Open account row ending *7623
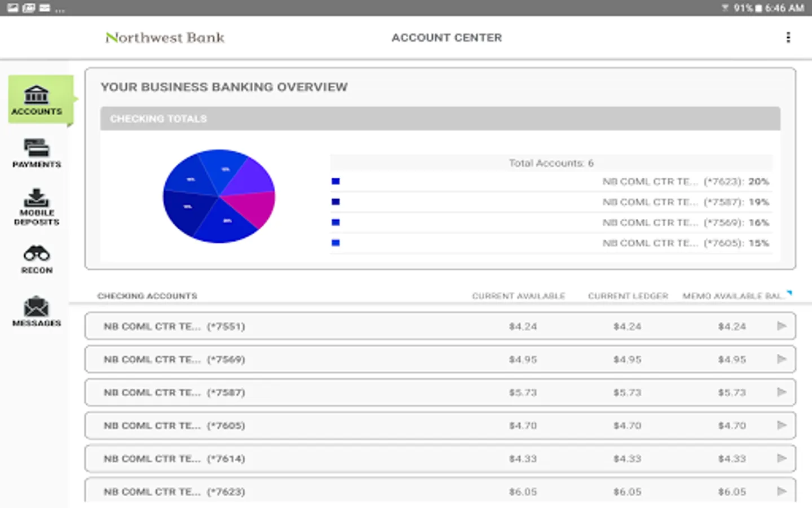 (x=440, y=491)
